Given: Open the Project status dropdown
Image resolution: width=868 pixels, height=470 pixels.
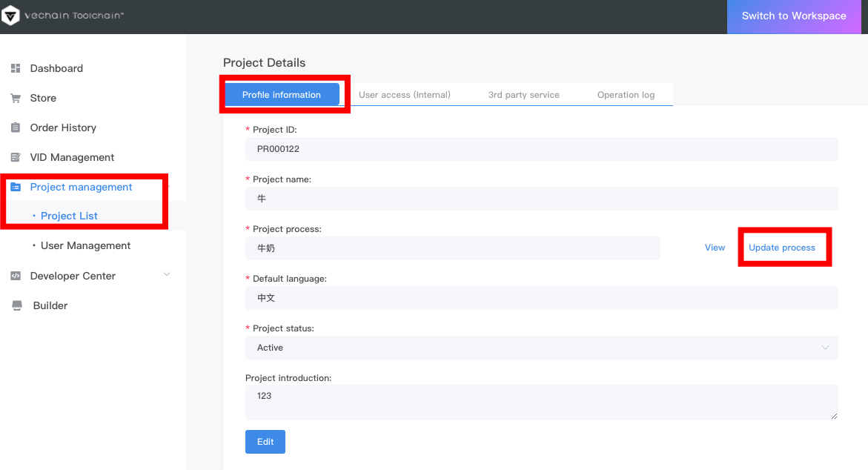Looking at the screenshot, I should (541, 348).
